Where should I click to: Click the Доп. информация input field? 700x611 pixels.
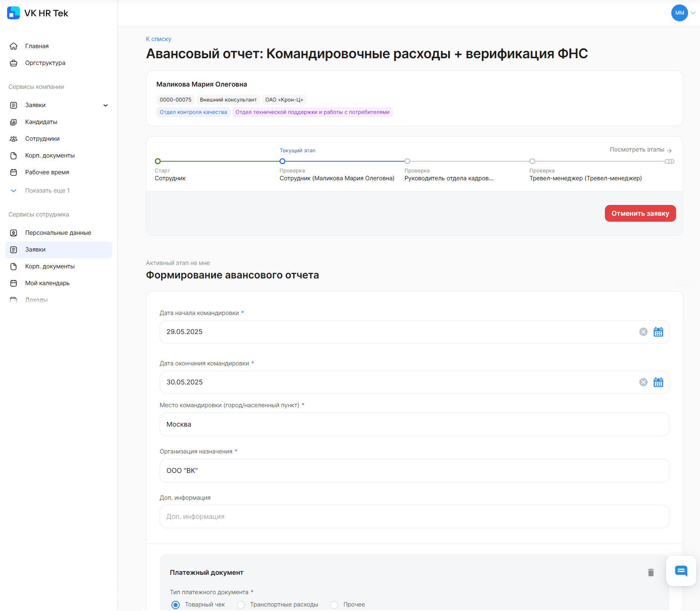click(414, 517)
